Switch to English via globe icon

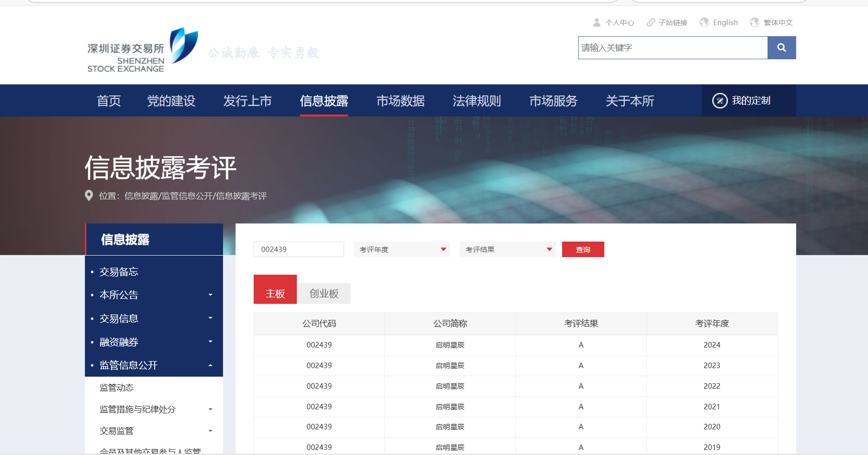pos(704,23)
